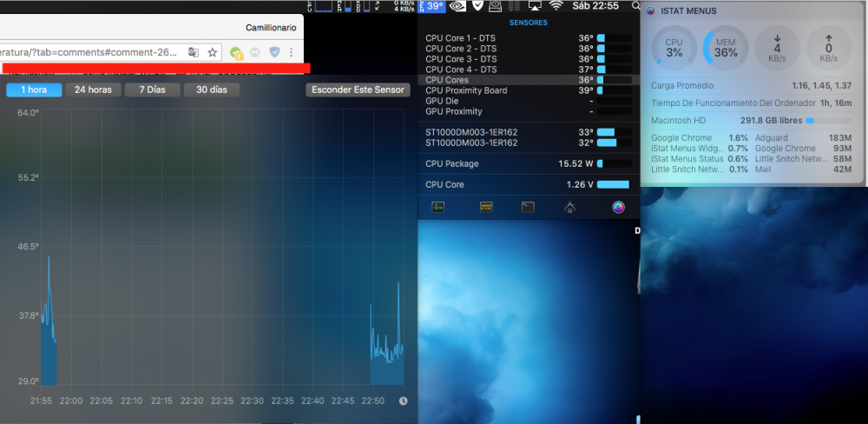The height and width of the screenshot is (424, 868).
Task: Open iStat Menus app from sensors footer
Action: pos(618,208)
